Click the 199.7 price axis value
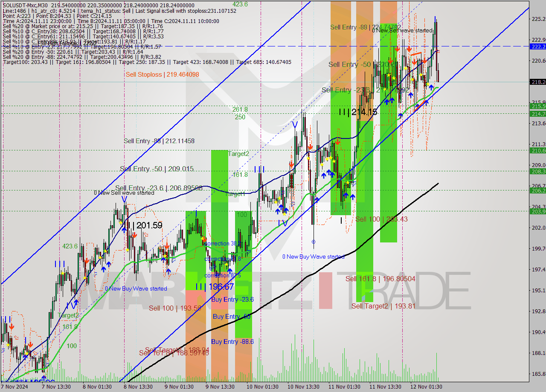 (538, 248)
